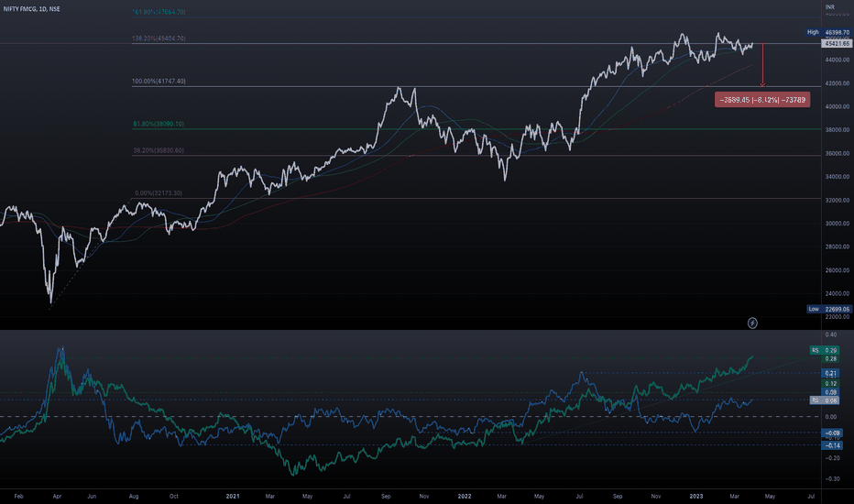Click the 0.21 level tag
The width and height of the screenshot is (854, 504).
point(830,373)
